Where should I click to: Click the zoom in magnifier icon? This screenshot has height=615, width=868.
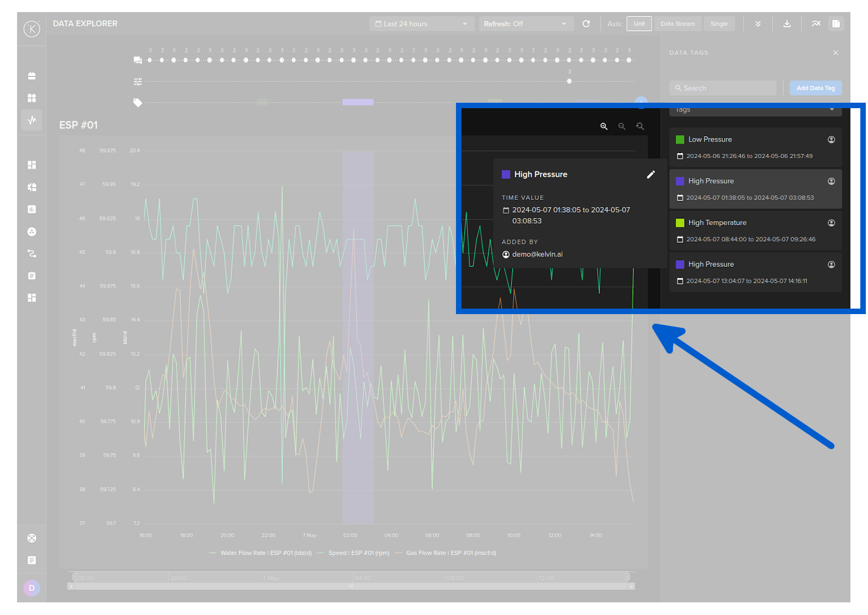[604, 126]
